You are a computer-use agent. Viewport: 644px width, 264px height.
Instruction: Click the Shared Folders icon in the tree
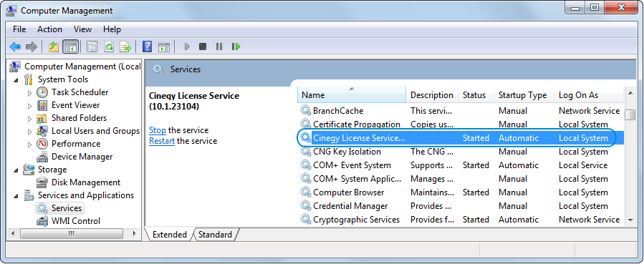pyautogui.click(x=42, y=118)
